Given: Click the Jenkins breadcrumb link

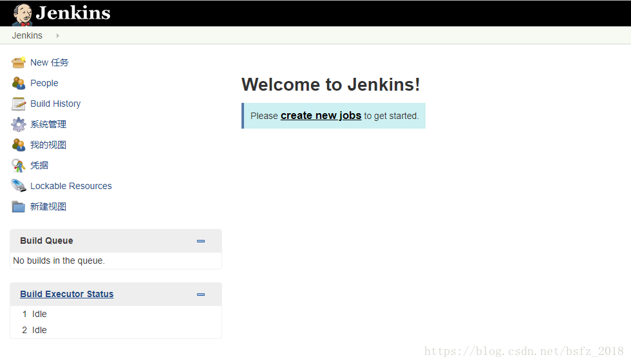Looking at the screenshot, I should click(27, 36).
